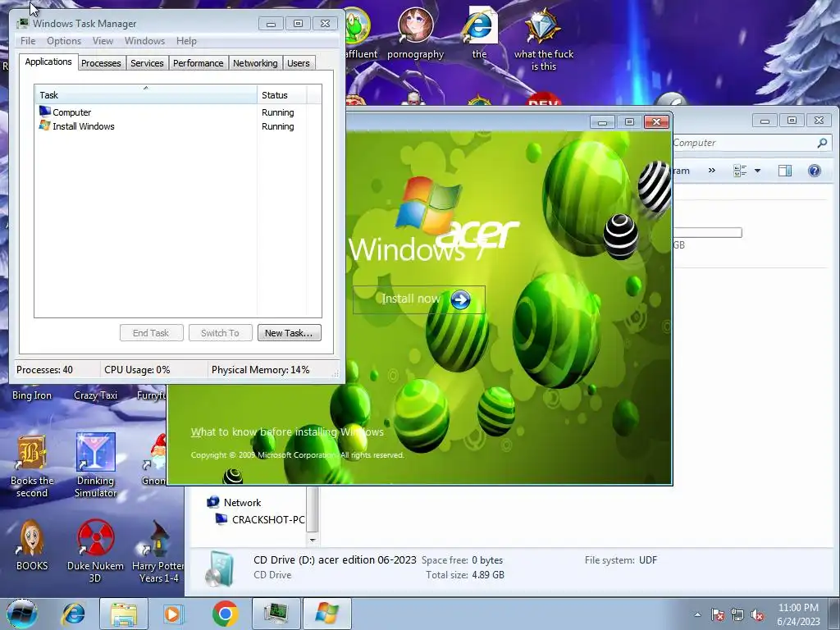Viewport: 840px width, 630px height.
Task: Show hidden tray icons arrow
Action: [x=697, y=614]
